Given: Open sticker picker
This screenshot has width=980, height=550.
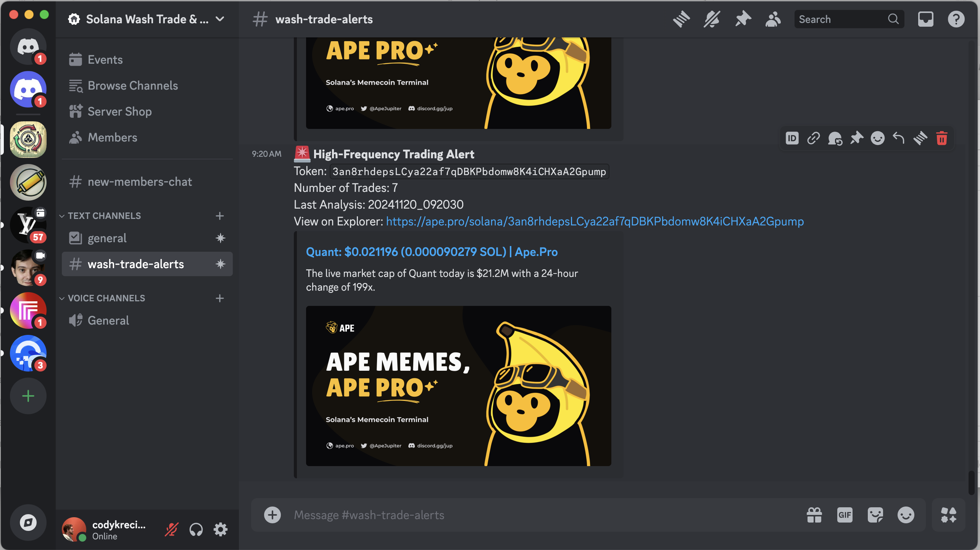Looking at the screenshot, I should [x=875, y=515].
